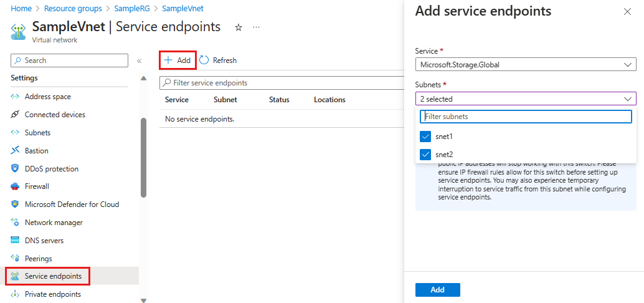
Task: Sort by the Subnet column header
Action: pos(225,100)
